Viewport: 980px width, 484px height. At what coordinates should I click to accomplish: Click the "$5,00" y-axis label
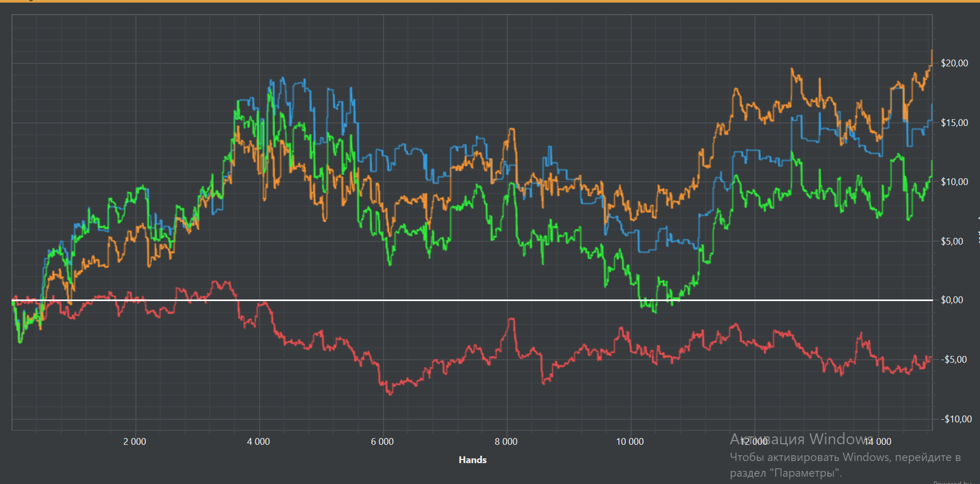[952, 241]
